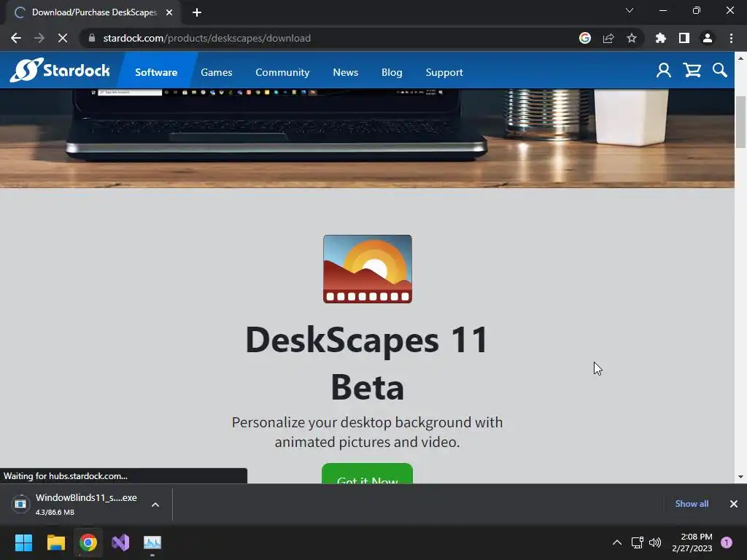Open File Explorer from taskbar
Viewport: 747px width, 560px height.
(55, 542)
